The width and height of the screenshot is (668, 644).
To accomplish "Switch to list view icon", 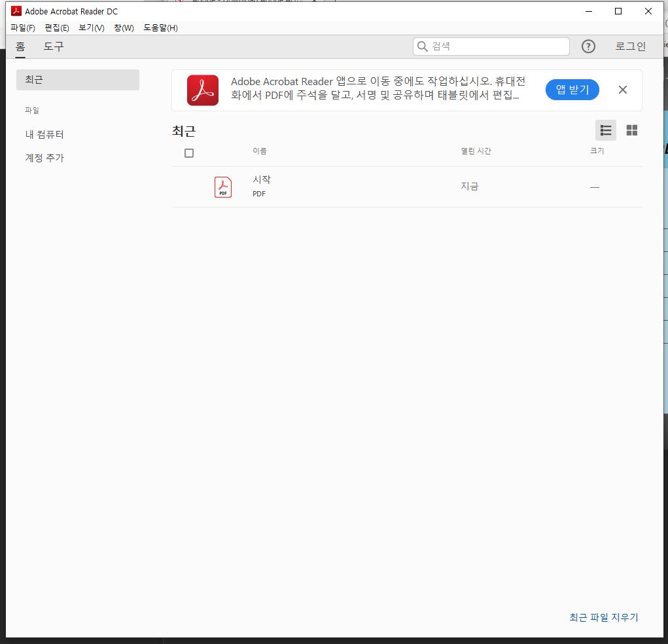I will pyautogui.click(x=605, y=130).
